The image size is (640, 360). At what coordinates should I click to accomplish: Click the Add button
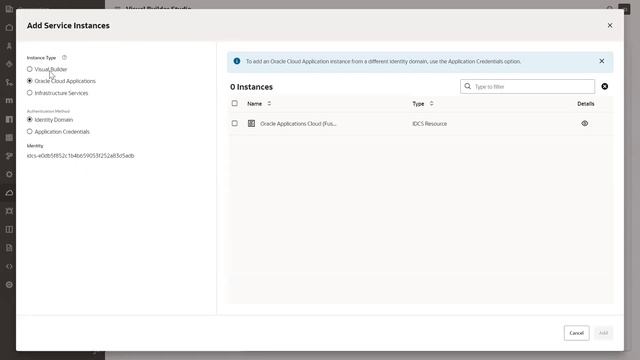pos(603,333)
